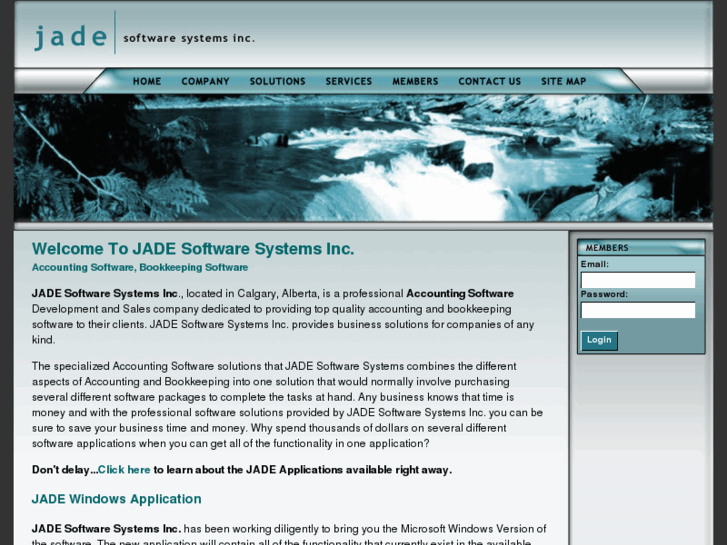Open the SITE MAP link

(x=563, y=81)
